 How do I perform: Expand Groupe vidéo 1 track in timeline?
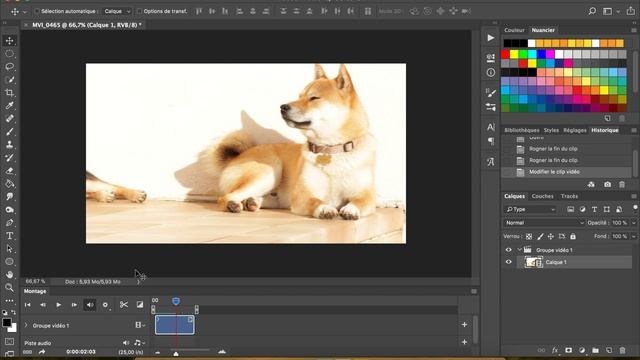(27, 325)
